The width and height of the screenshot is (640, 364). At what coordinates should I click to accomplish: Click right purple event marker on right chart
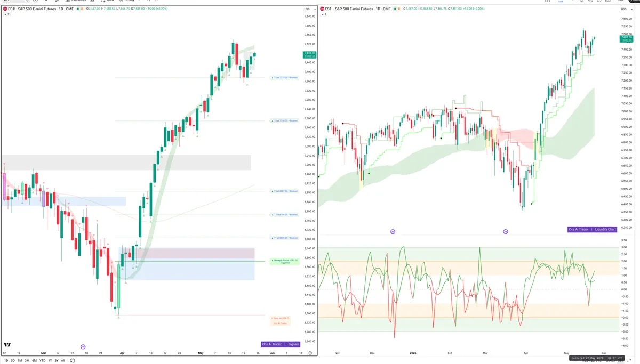(x=506, y=231)
